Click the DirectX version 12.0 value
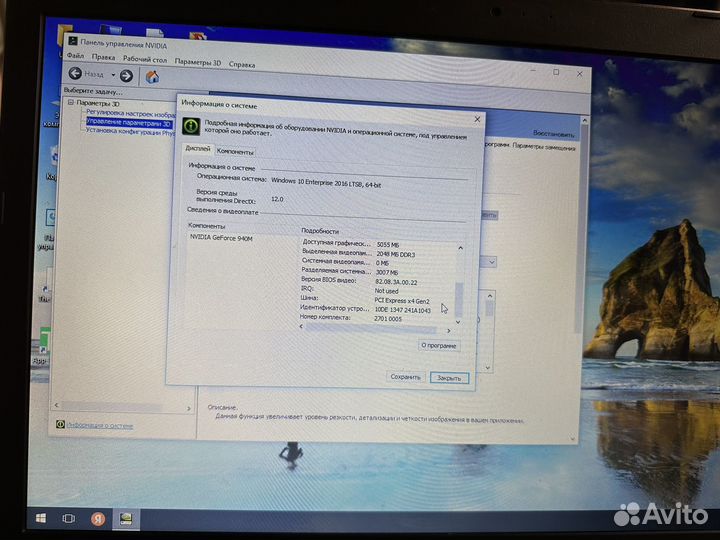This screenshot has width=720, height=540. click(277, 199)
